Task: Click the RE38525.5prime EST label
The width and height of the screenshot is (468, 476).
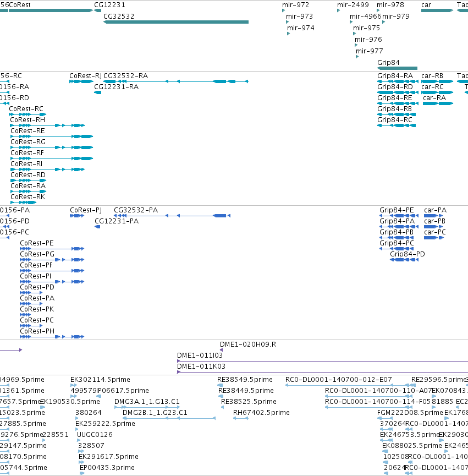Action: coord(249,402)
